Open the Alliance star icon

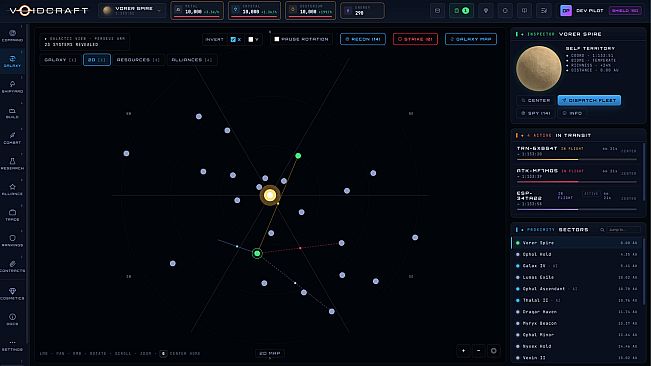12,187
